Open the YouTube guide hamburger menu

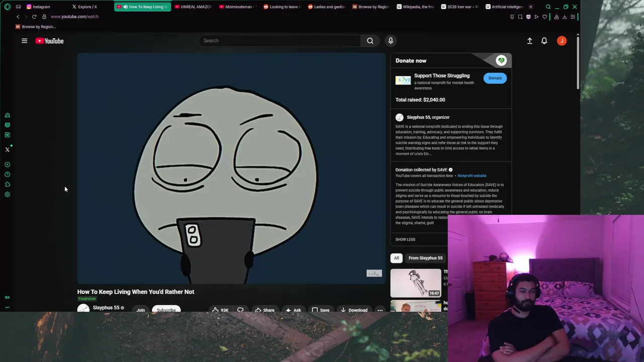point(24,41)
